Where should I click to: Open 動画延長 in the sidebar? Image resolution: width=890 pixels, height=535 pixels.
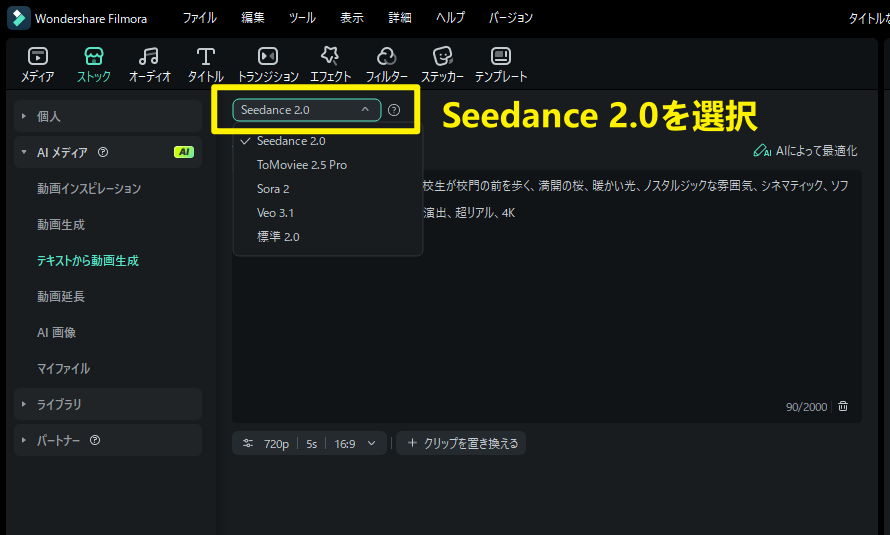(x=61, y=296)
